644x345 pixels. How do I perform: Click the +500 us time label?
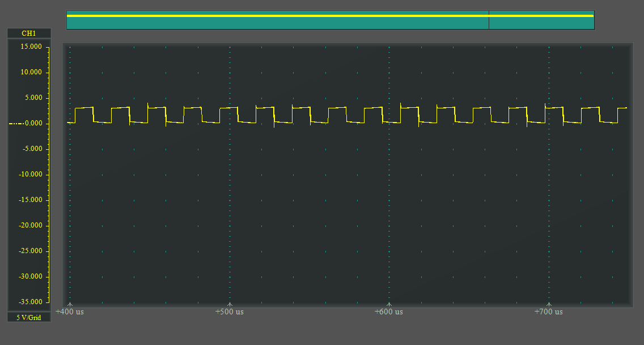click(x=230, y=312)
